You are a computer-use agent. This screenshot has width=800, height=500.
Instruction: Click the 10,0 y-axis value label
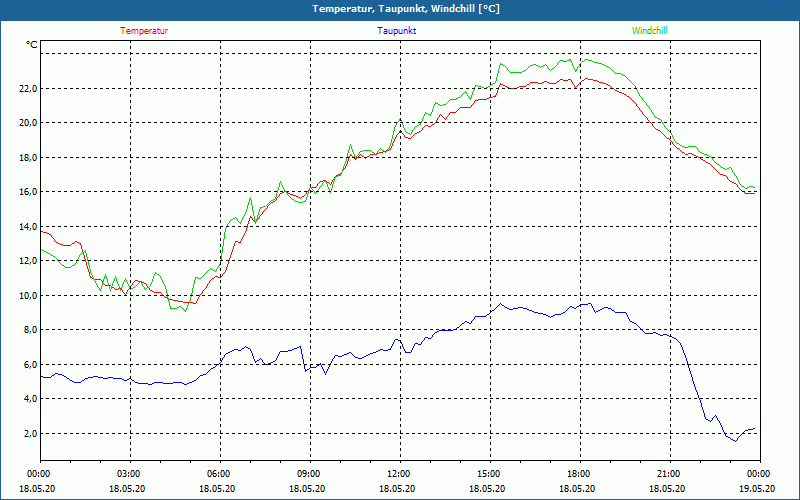[x=26, y=296]
